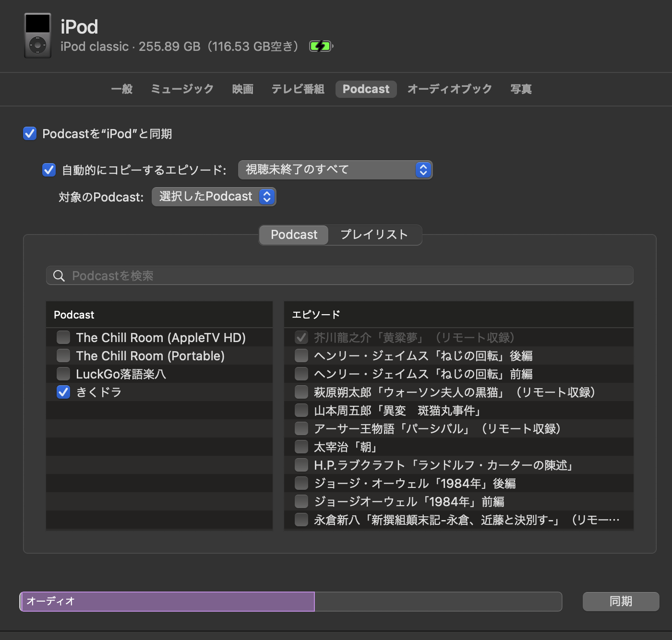Image resolution: width=672 pixels, height=640 pixels.
Task: Toggle the 自動的にコピーするエピソード checkbox
Action: click(x=49, y=170)
